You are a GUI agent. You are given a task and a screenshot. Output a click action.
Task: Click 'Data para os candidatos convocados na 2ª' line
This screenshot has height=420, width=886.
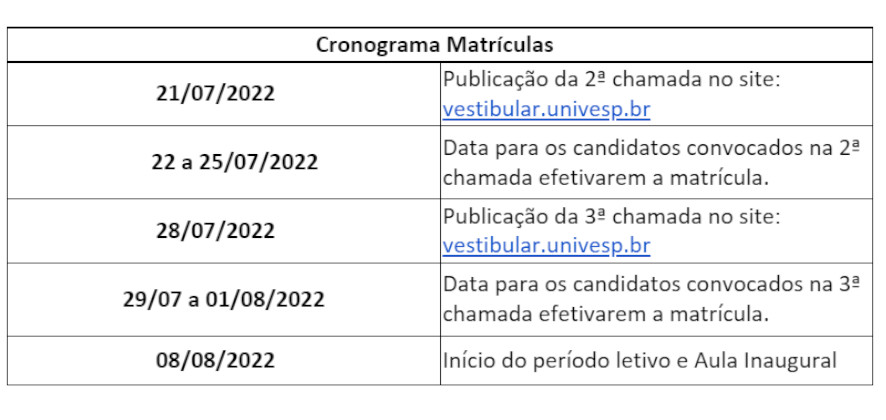coord(652,148)
